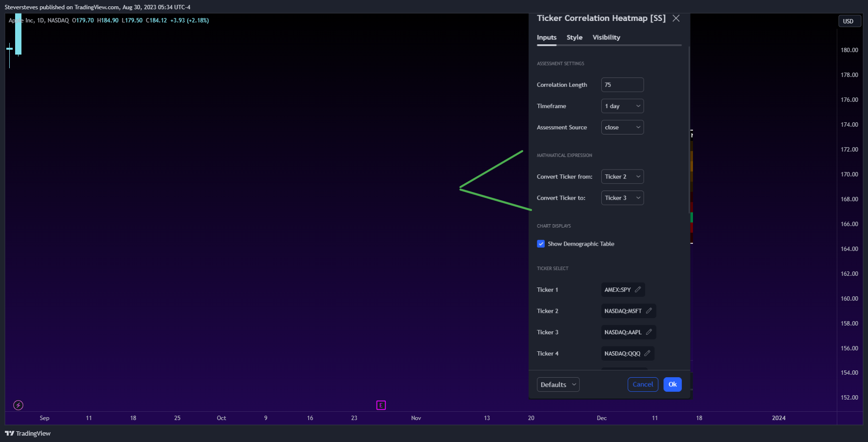Click the AMEX:SPY ticker field
868x442 pixels.
click(x=623, y=289)
